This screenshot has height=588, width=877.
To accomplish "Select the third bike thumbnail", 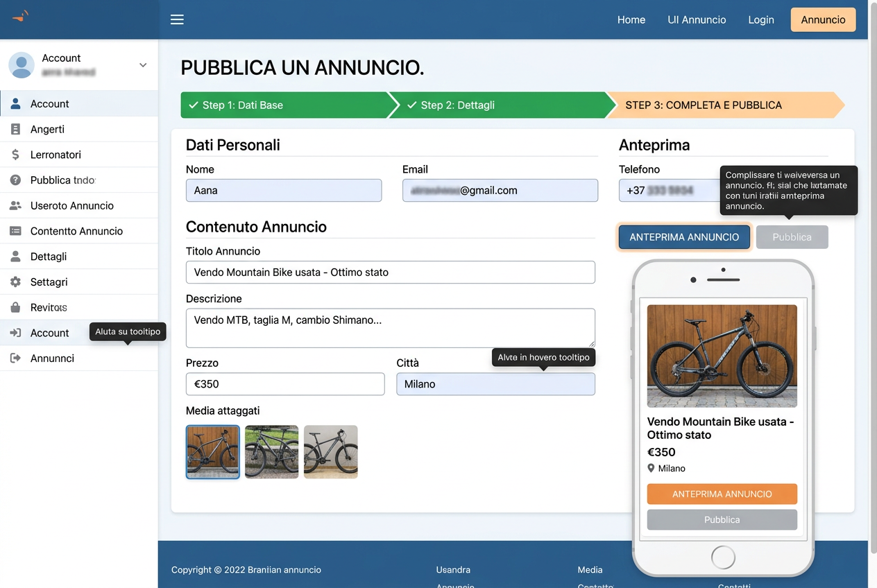I will coord(331,452).
